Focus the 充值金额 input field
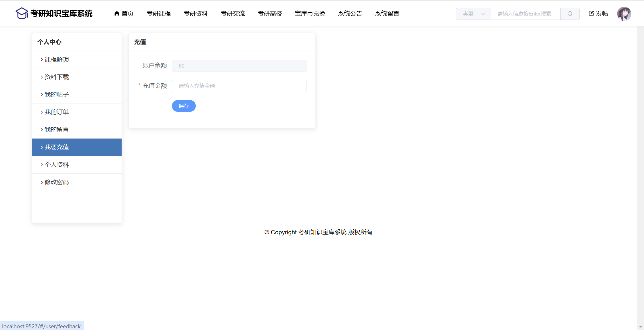Screen dimensions: 644x330 coord(239,86)
